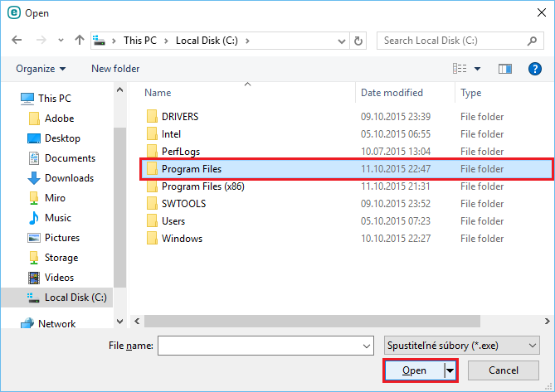Select Music in the navigation pane
555x392 pixels.
tap(57, 218)
